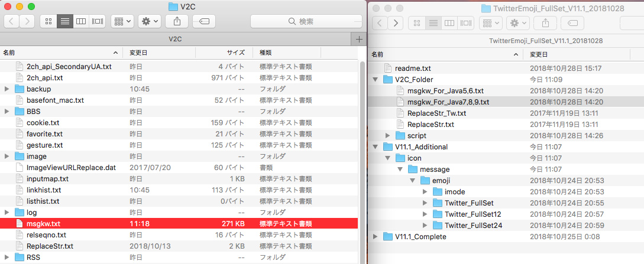Click the Share button in V2C window
644x264 pixels.
[x=177, y=21]
